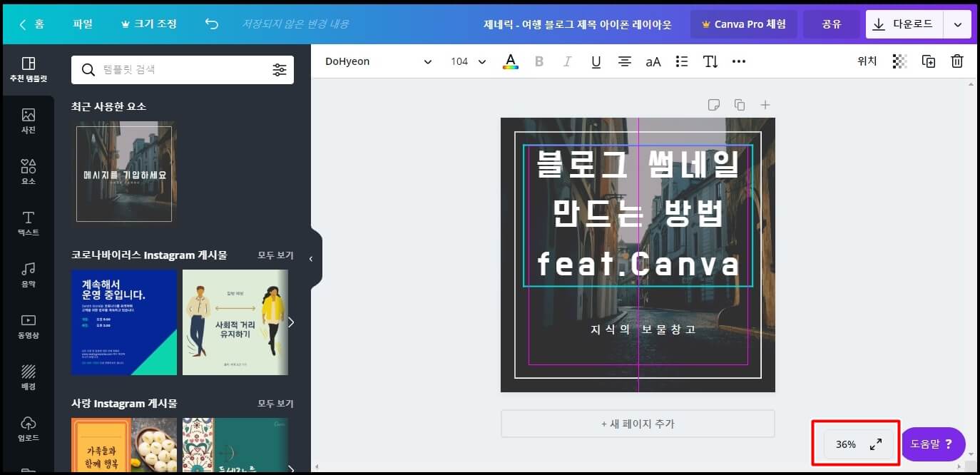980x475 pixels.
Task: Open 도움말 help button
Action: coord(933,444)
